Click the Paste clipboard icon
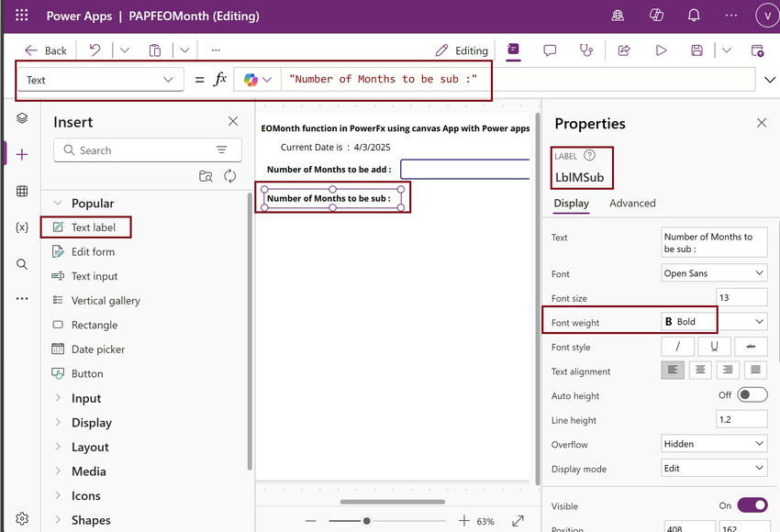This screenshot has width=780, height=532. click(x=155, y=50)
